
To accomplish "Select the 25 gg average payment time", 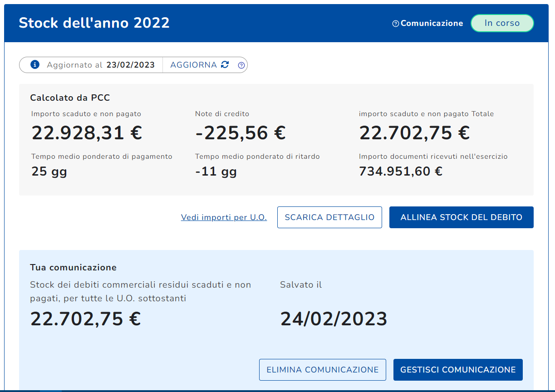I will click(x=49, y=171).
